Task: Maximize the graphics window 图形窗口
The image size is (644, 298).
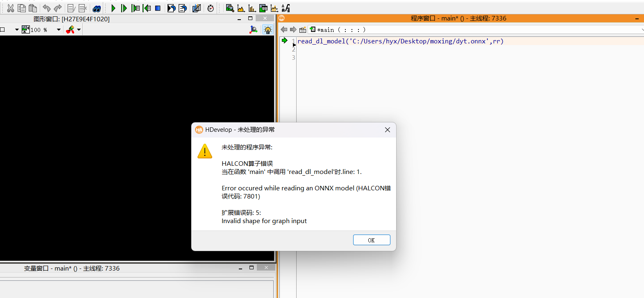Action: pyautogui.click(x=250, y=18)
